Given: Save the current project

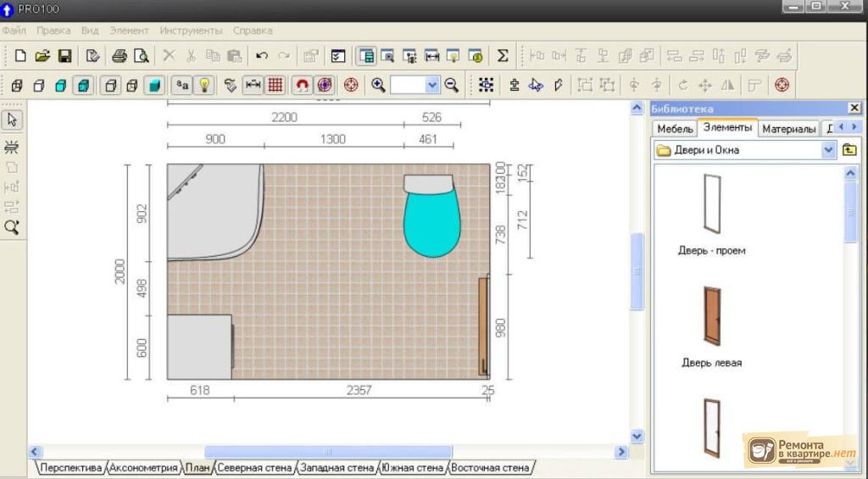Looking at the screenshot, I should [x=64, y=56].
